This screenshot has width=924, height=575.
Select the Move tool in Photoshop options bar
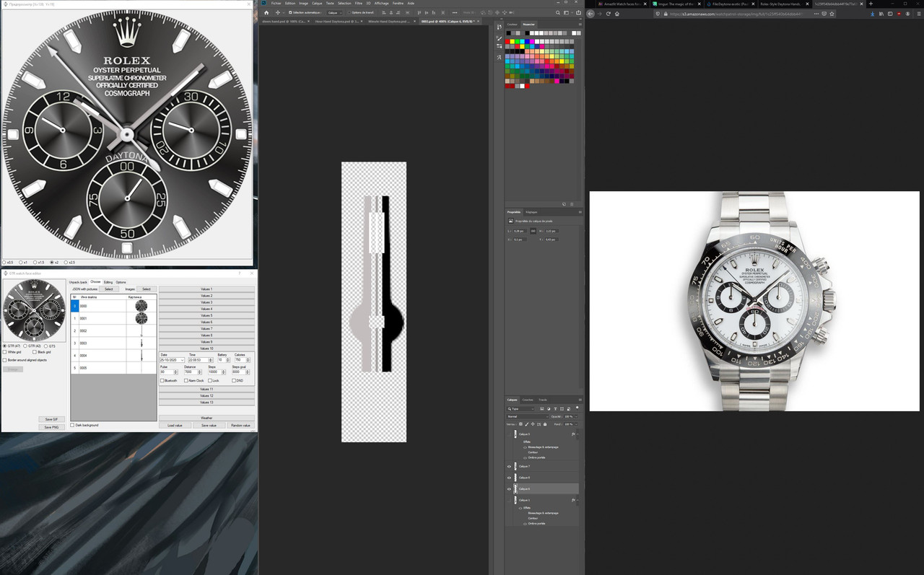pos(277,12)
